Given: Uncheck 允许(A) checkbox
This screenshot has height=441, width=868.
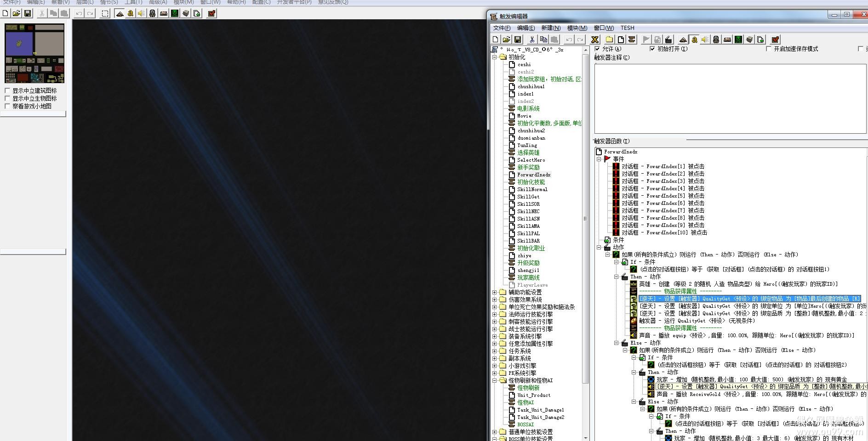Looking at the screenshot, I should [x=597, y=49].
